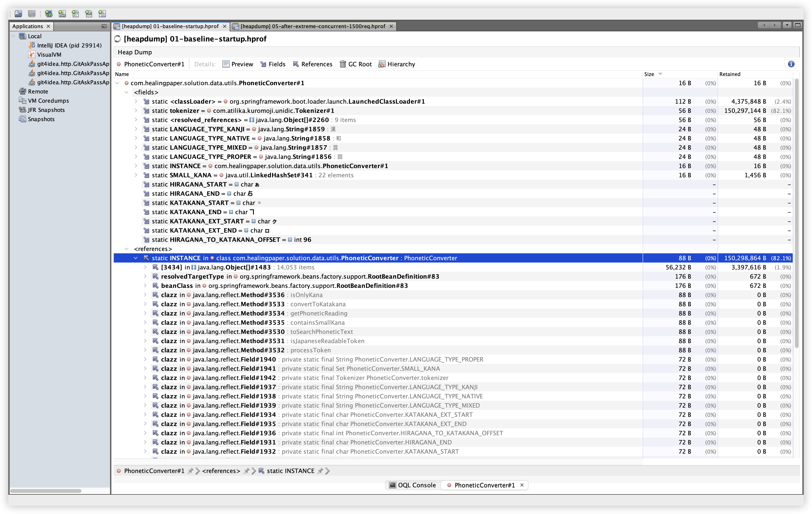The width and height of the screenshot is (812, 514).
Task: Load a snapshot with the open folder icon
Action: [19, 14]
